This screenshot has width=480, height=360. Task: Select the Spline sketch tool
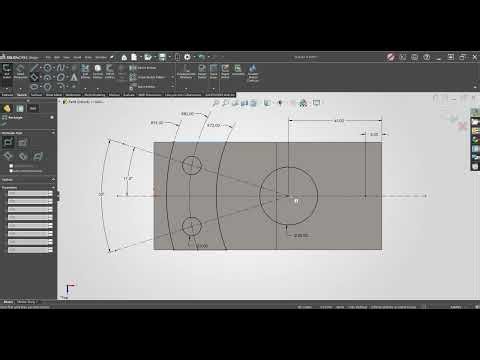coord(60,68)
